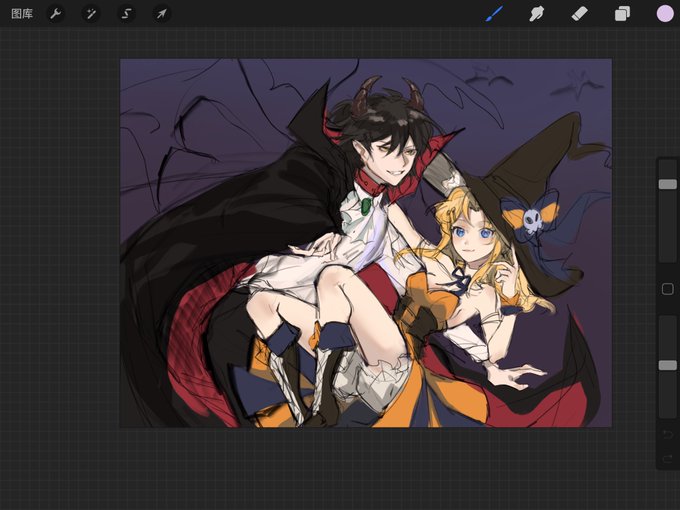Select the Brush tool

494,14
